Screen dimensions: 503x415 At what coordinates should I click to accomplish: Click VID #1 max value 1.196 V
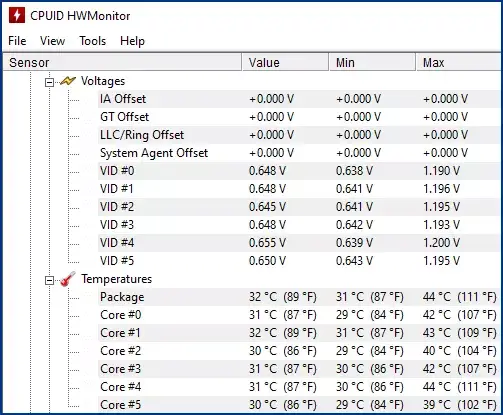(x=441, y=189)
